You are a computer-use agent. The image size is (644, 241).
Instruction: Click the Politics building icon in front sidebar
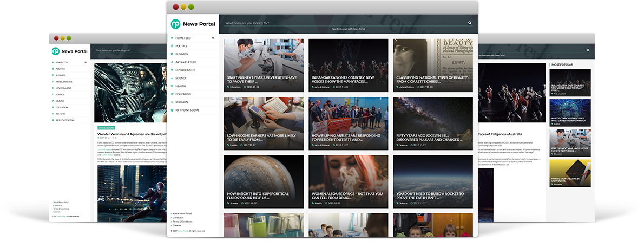(172, 46)
